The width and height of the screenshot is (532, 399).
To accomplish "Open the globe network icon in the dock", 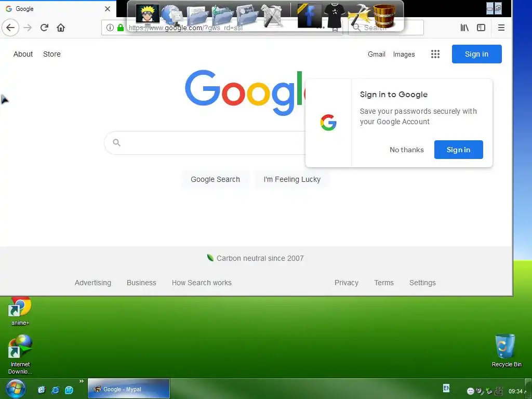I will pos(172,16).
